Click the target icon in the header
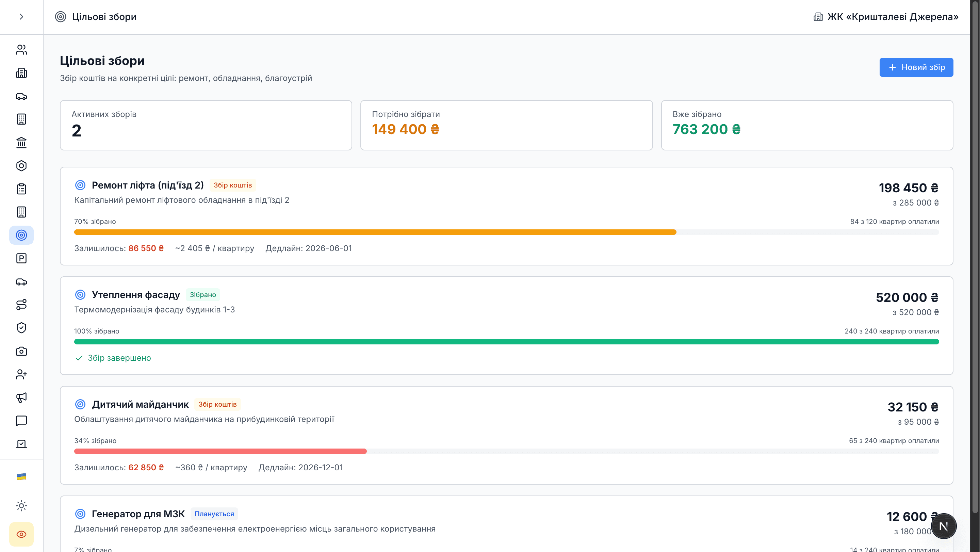This screenshot has height=552, width=980. click(x=61, y=17)
